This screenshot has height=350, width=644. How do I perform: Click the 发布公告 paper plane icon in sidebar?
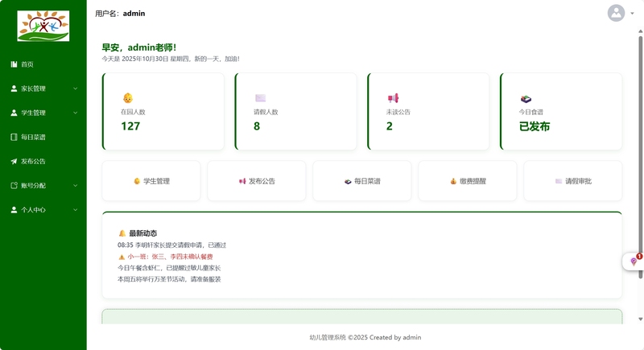pyautogui.click(x=14, y=161)
